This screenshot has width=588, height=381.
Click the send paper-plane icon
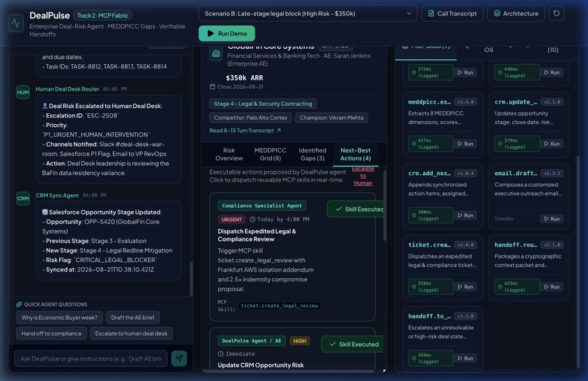[x=179, y=358]
